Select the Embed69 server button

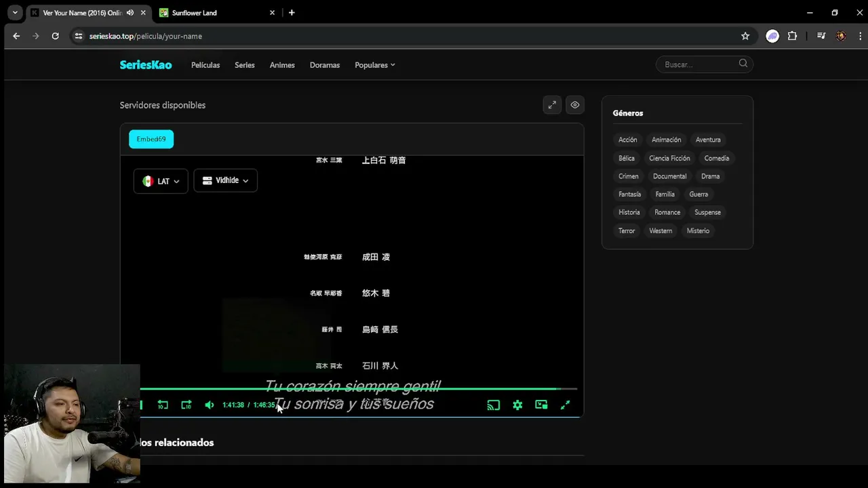tap(151, 139)
